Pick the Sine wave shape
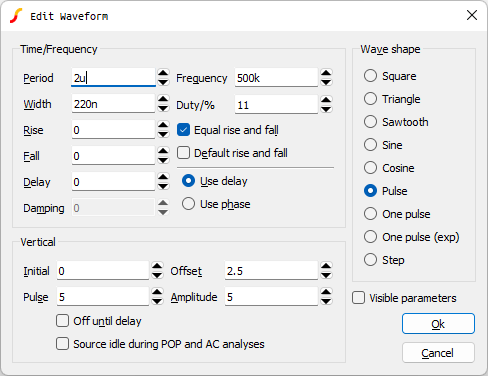 point(370,145)
